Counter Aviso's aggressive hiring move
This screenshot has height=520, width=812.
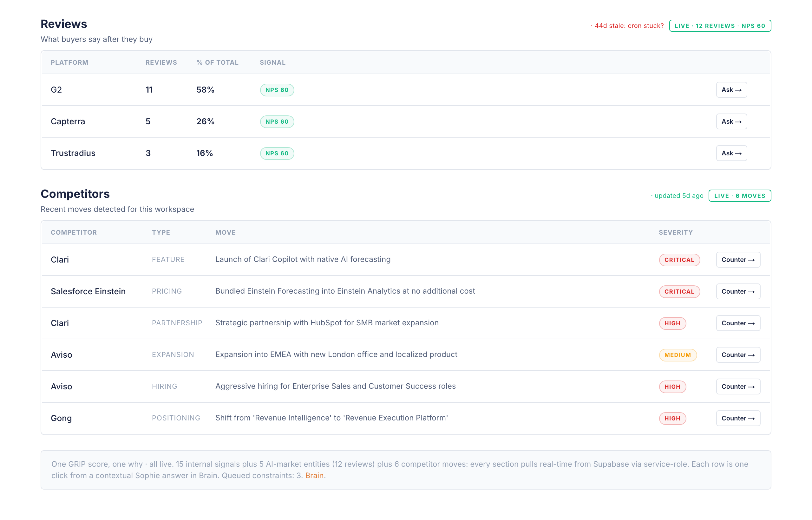[x=738, y=387]
